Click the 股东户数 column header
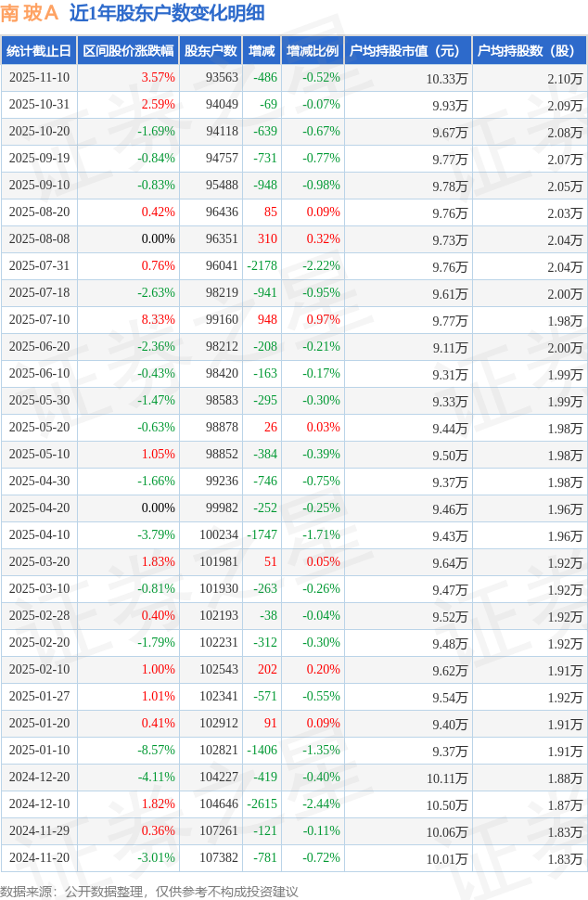 (x=211, y=51)
